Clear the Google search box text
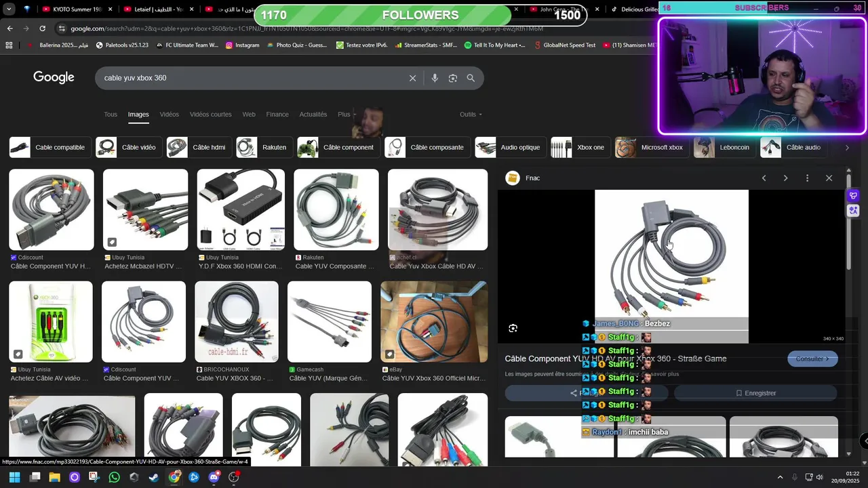The height and width of the screenshot is (488, 868). tap(412, 78)
